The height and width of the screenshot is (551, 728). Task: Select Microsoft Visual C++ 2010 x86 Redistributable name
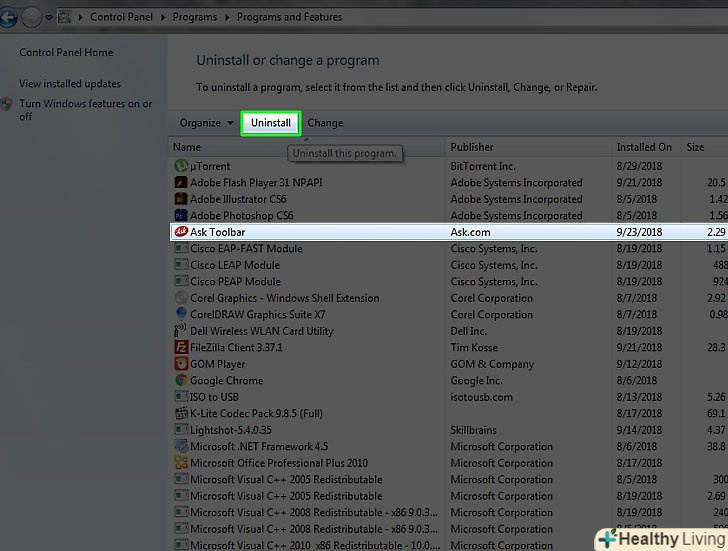(314, 545)
